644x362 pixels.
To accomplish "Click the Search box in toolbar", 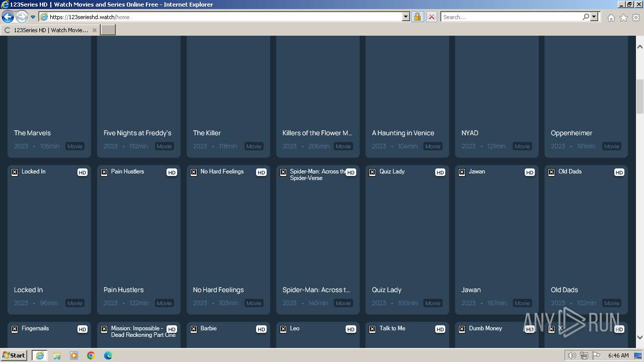I will [x=511, y=17].
